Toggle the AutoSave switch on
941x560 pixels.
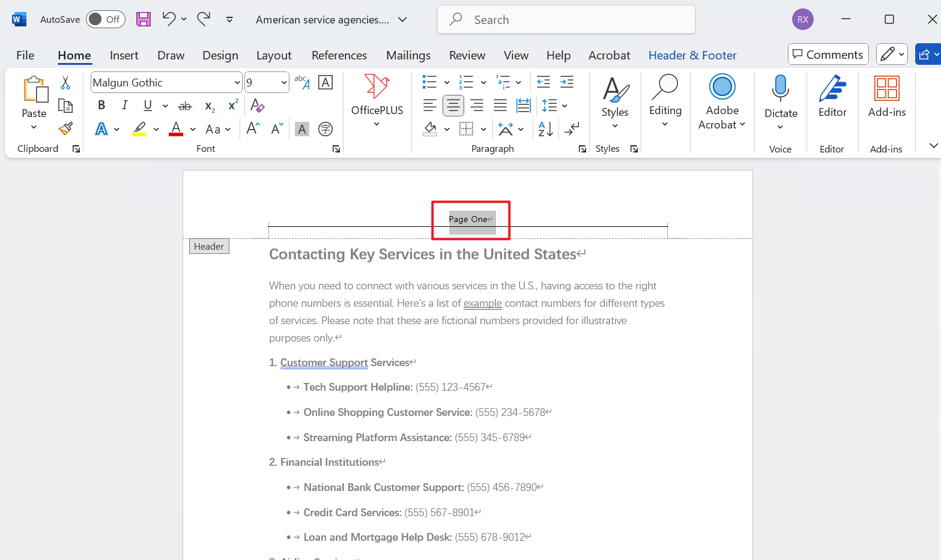click(x=105, y=19)
